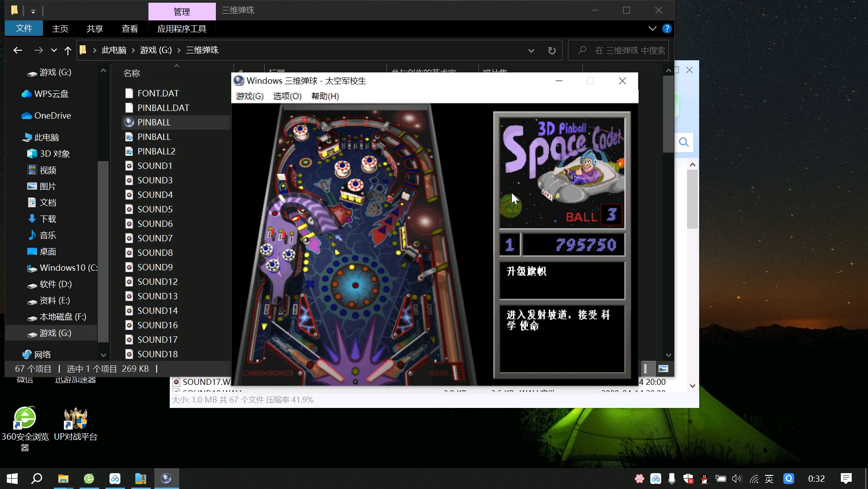
Task: Open the archive manager taskbar icon
Action: (x=141, y=479)
